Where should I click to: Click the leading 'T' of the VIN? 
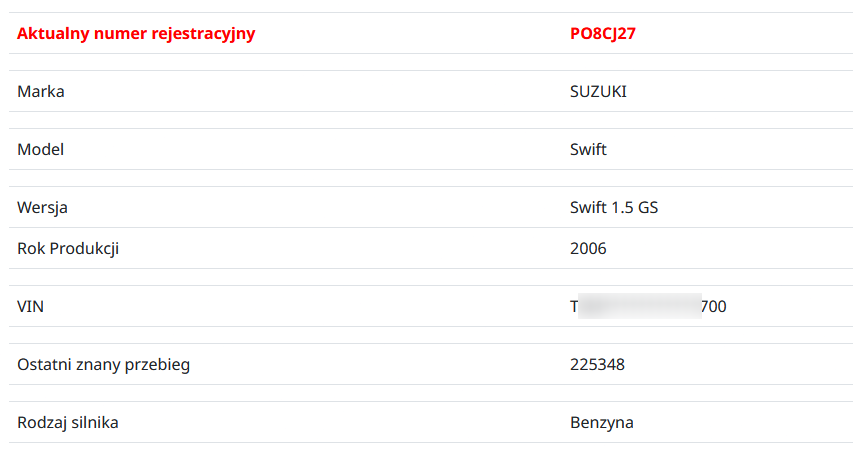tap(574, 306)
